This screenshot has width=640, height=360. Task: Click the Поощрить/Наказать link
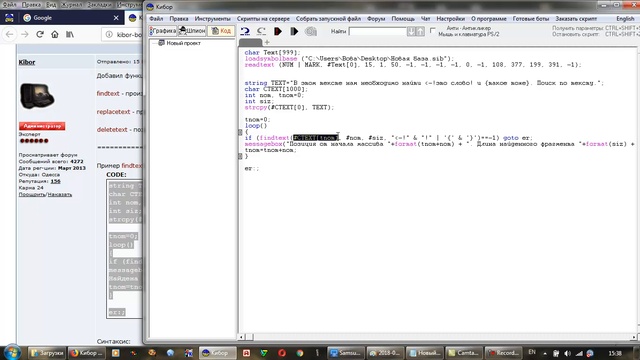(45, 194)
